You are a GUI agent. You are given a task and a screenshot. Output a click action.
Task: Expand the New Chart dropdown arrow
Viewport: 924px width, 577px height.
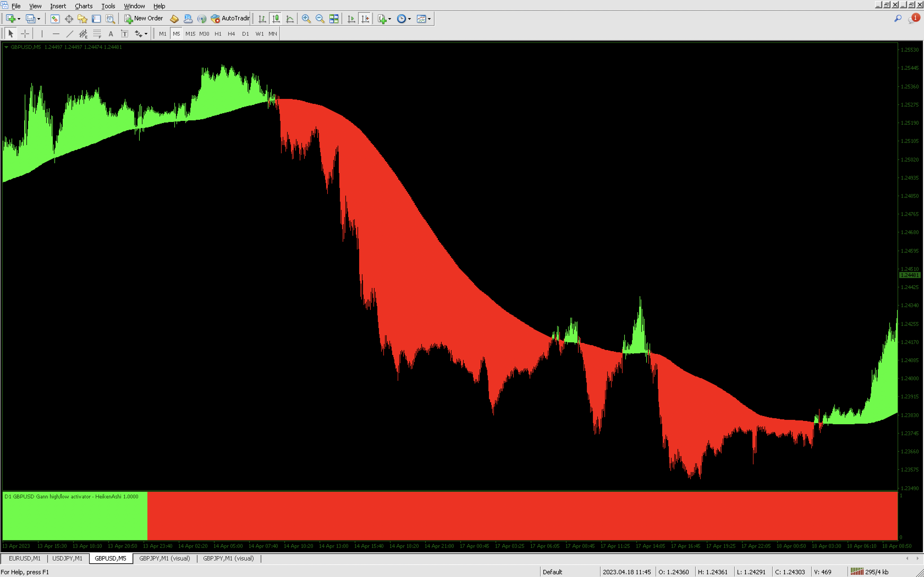coord(19,19)
